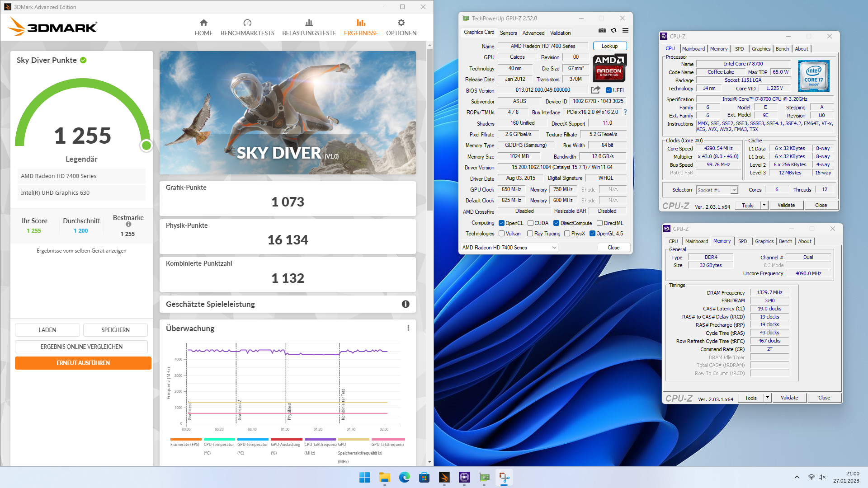This screenshot has width=868, height=488.
Task: Click the Lookup button in GPU-Z
Action: pyautogui.click(x=609, y=46)
